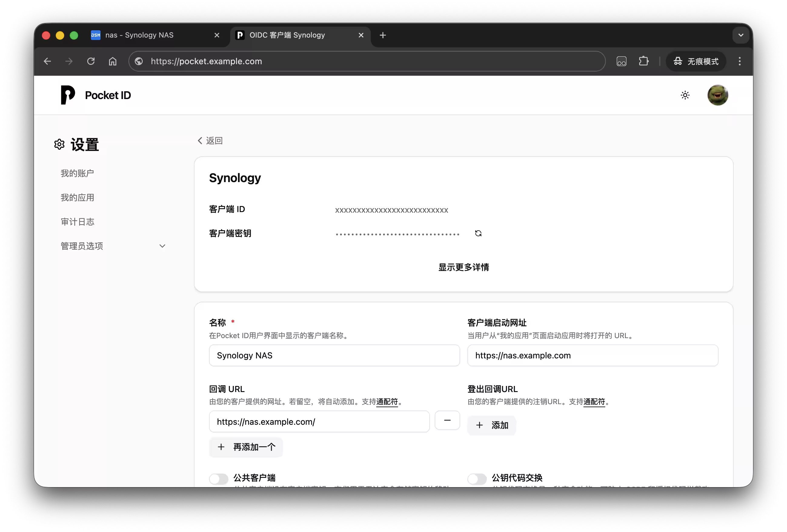Click 显示更多详情 button
The height and width of the screenshot is (532, 787).
[463, 267]
